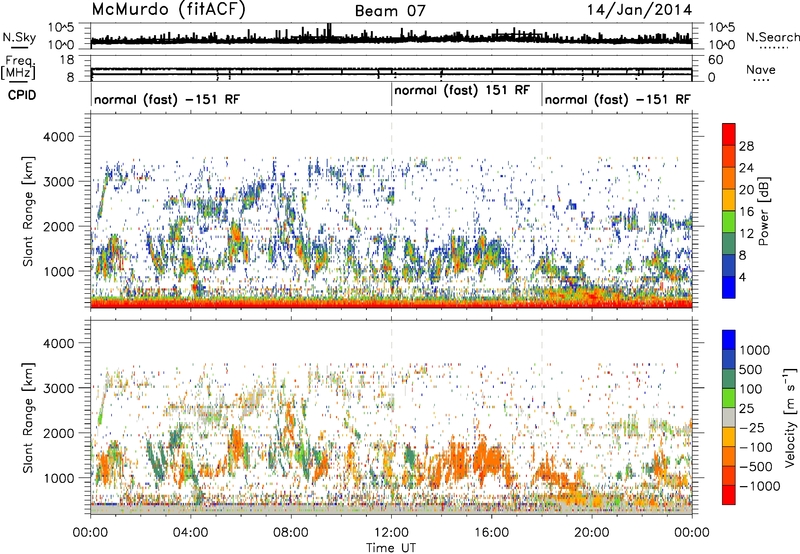Screen dimensions: 800x554
Task: Click the '-1000' velocity colorbar tick
Action: (759, 486)
